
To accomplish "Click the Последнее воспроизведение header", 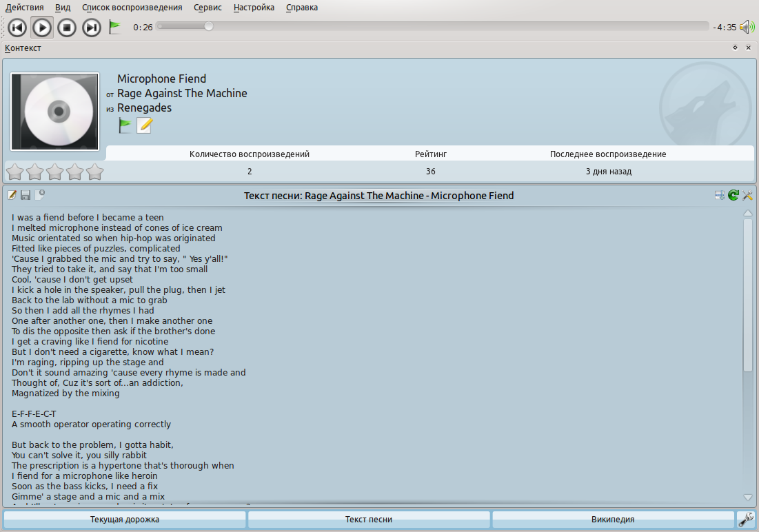I will click(608, 154).
